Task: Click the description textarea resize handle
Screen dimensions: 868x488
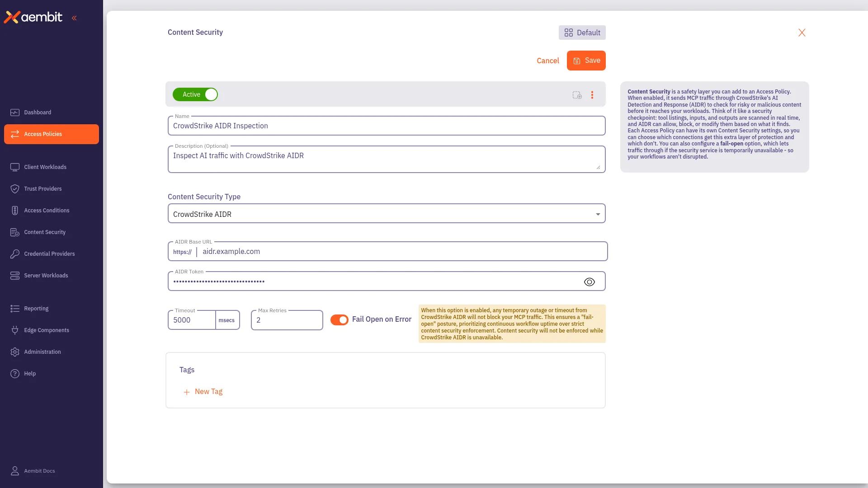Action: pyautogui.click(x=598, y=167)
